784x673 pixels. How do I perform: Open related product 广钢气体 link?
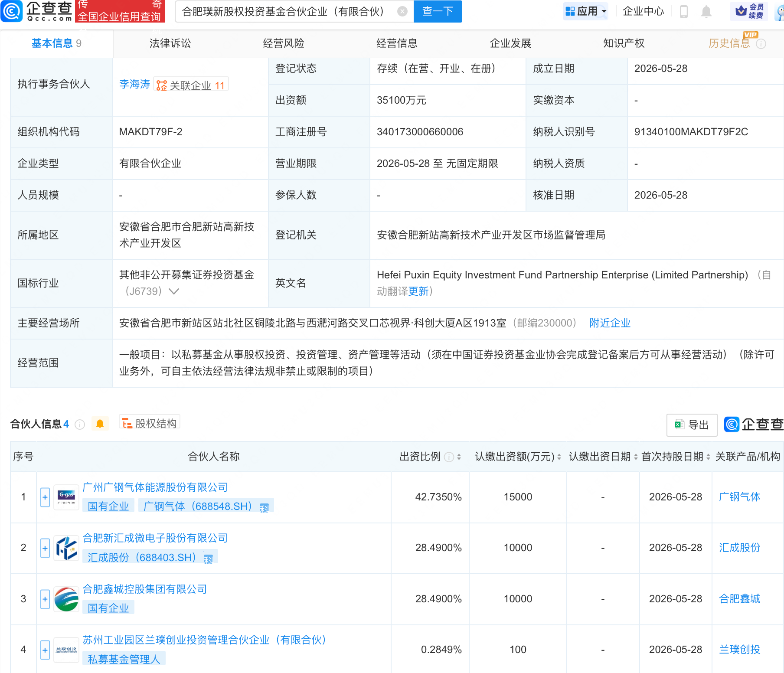pyautogui.click(x=739, y=497)
